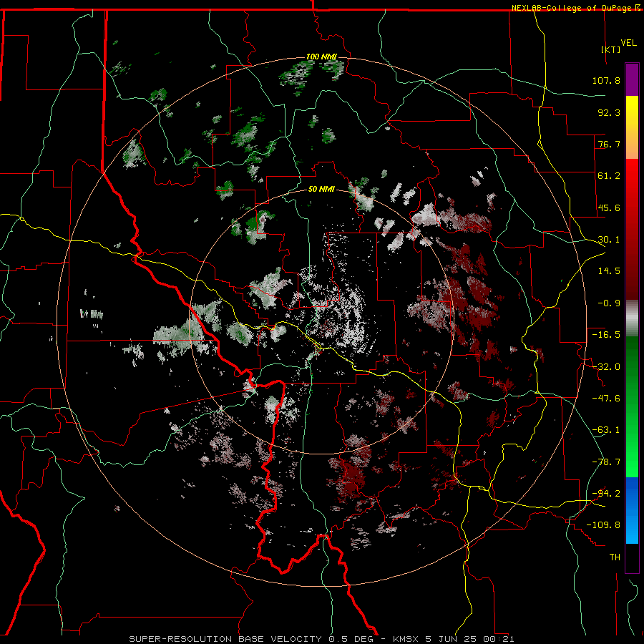Select the 45.6 velocity scale value
This screenshot has width=644, height=644.
point(609,208)
